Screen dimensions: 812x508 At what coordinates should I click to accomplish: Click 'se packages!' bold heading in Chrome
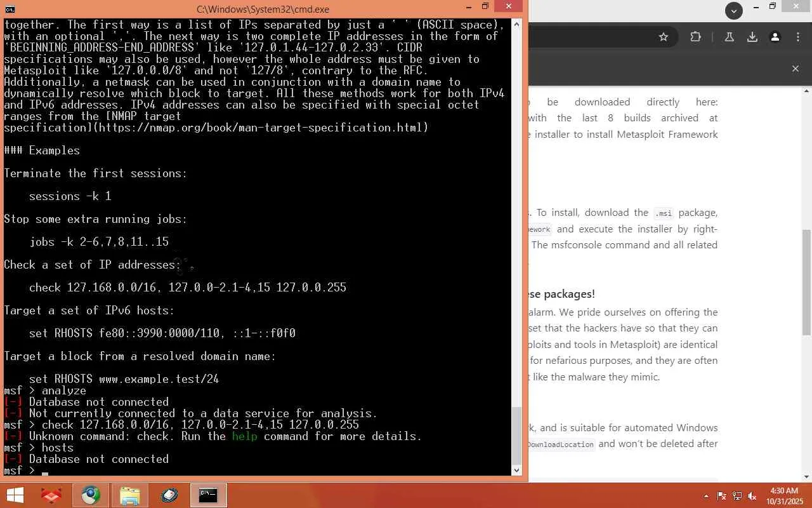[562, 294]
